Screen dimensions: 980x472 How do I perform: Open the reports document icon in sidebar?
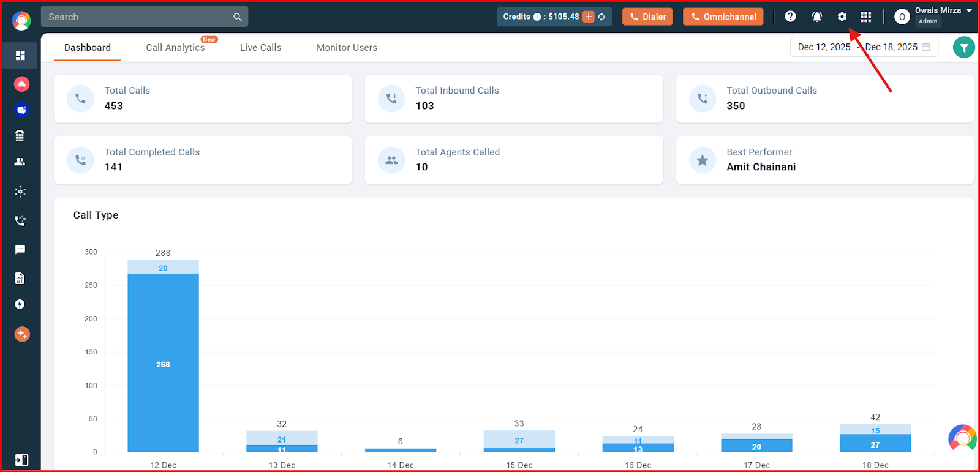(x=20, y=279)
